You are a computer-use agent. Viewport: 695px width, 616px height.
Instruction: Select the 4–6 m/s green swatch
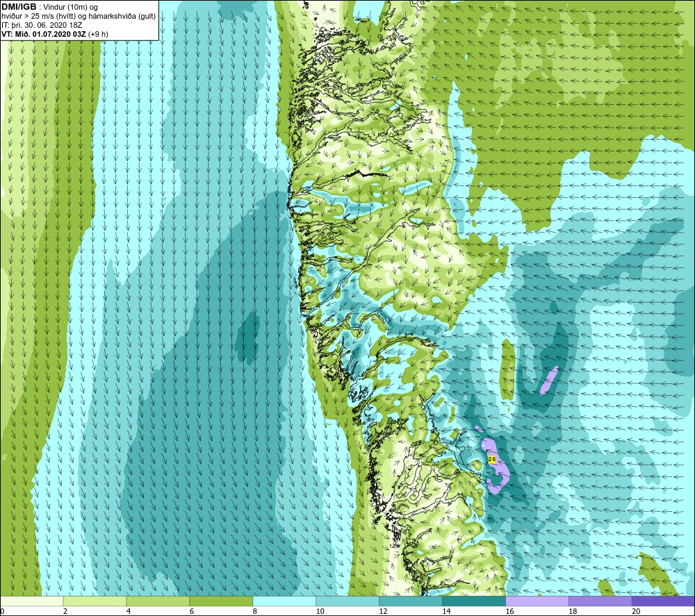point(158,601)
